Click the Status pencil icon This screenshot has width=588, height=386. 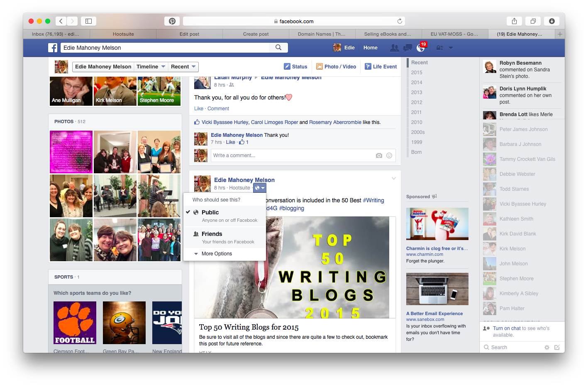point(287,66)
